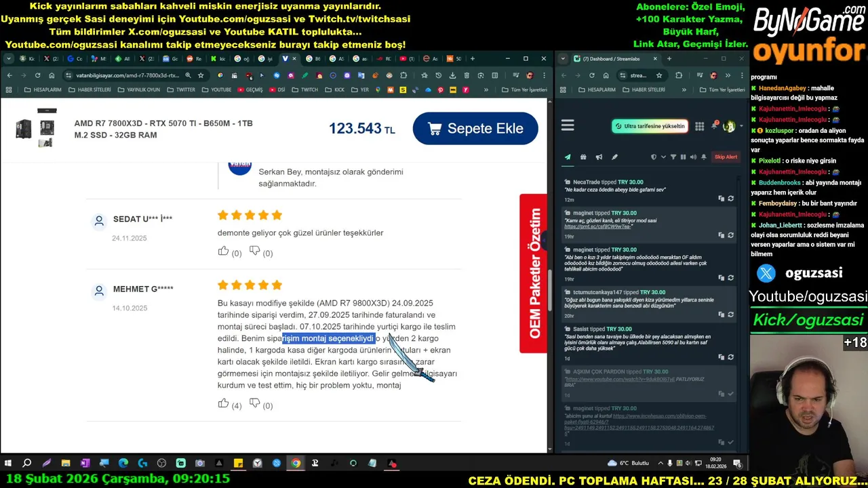Open the taskbar clock showing 09:20

tap(717, 463)
